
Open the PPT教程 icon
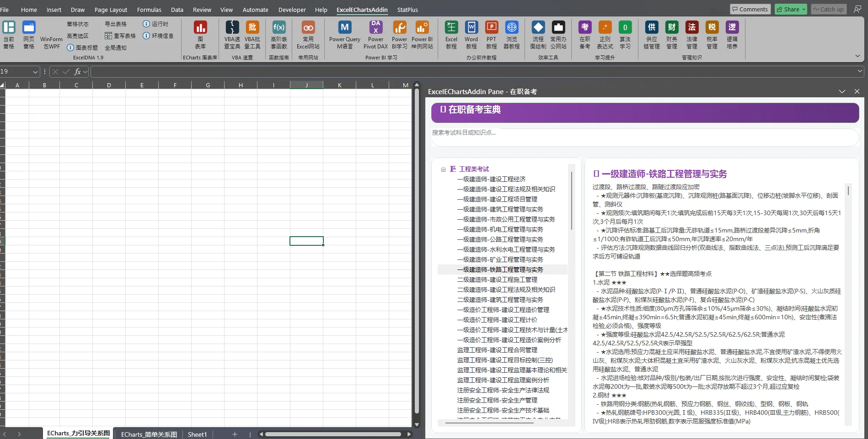pos(491,27)
